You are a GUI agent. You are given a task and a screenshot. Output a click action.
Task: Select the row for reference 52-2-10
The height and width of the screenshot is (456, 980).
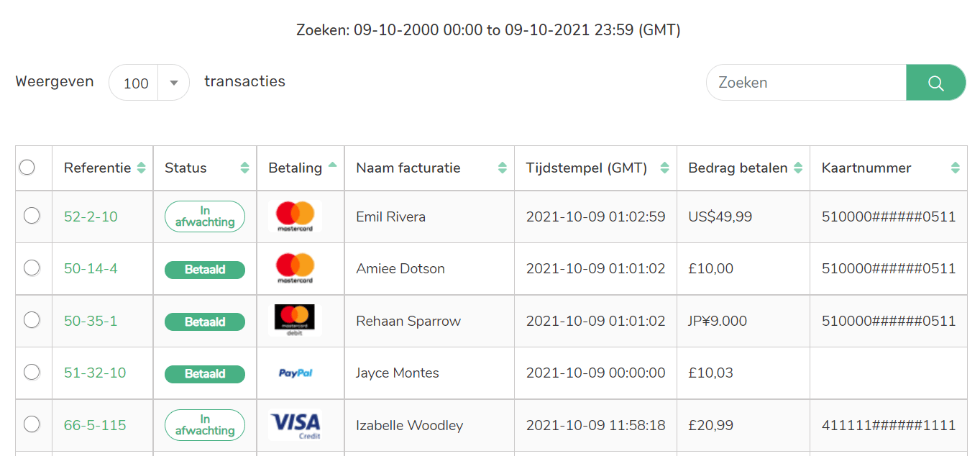point(32,216)
